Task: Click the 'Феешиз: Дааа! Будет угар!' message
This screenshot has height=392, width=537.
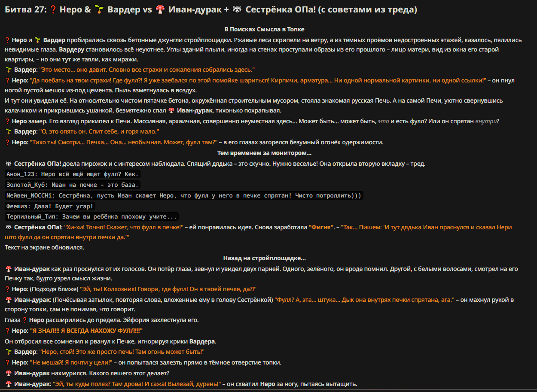Action: click(x=50, y=207)
